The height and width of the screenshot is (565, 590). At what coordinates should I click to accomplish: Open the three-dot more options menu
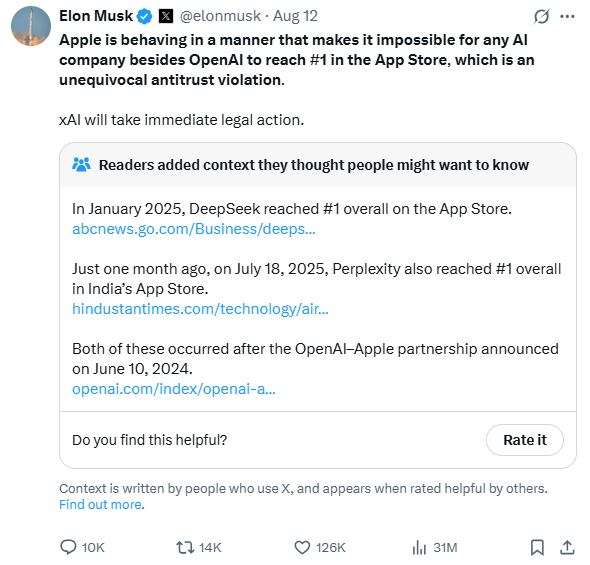[567, 17]
